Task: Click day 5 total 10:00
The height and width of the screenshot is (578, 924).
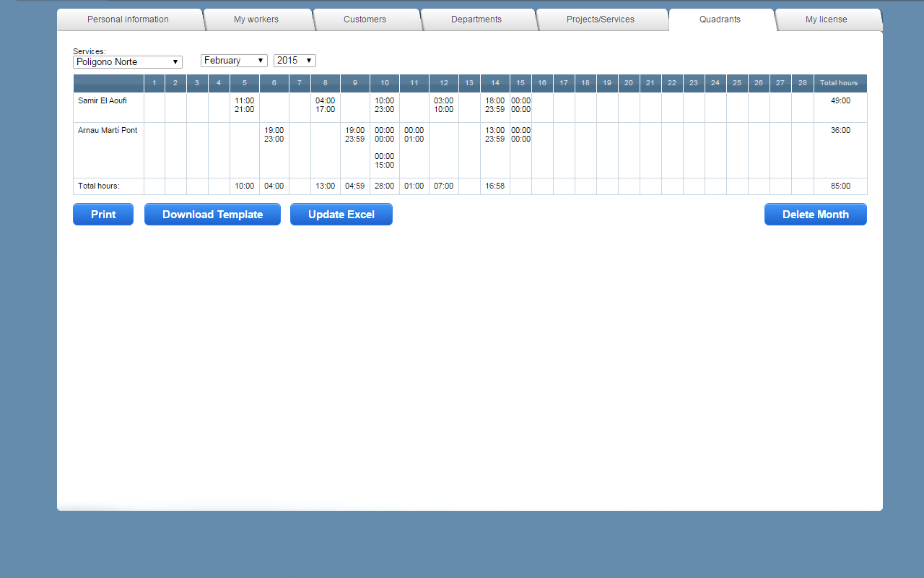Action: click(245, 186)
